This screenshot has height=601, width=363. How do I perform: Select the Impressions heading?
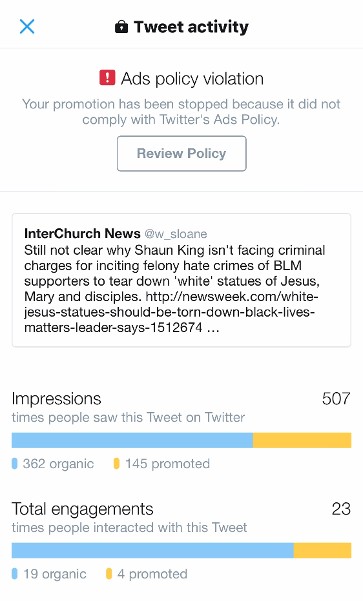pos(56,399)
